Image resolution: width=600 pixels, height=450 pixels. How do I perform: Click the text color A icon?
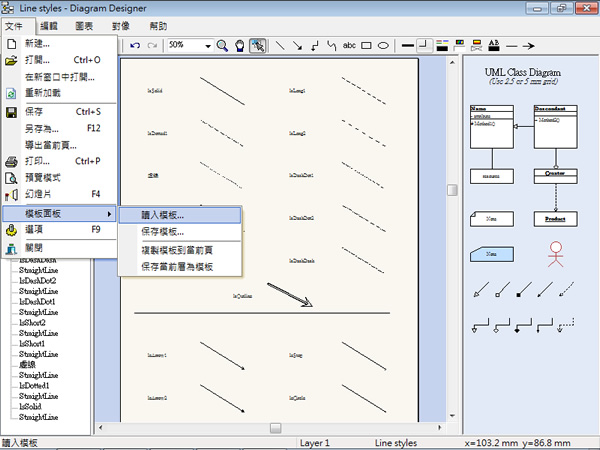tap(493, 45)
